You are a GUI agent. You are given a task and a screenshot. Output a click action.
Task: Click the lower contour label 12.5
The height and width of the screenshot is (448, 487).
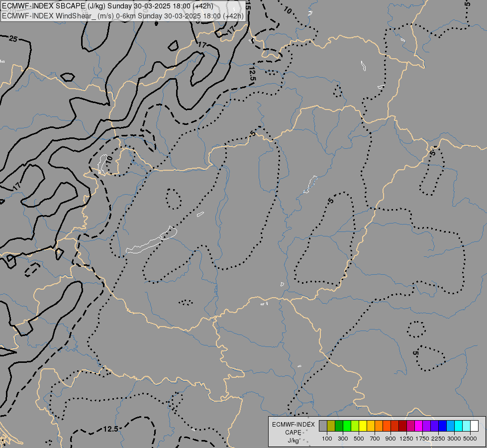pyautogui.click(x=110, y=429)
